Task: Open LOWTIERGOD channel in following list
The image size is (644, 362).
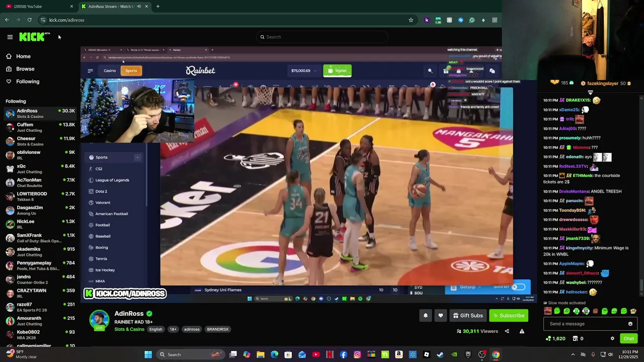Action: 40,197
